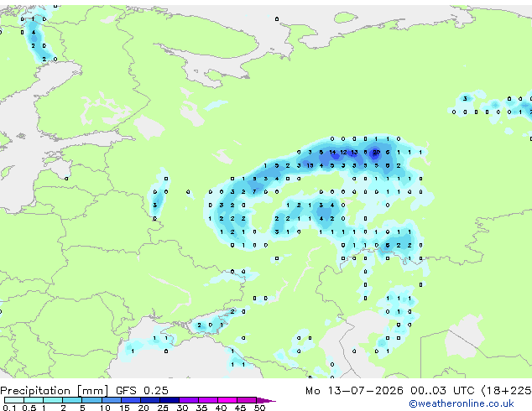The height and width of the screenshot is (411, 532).
Task: Select legend swatch between 45 and 50
Action: (x=247, y=400)
